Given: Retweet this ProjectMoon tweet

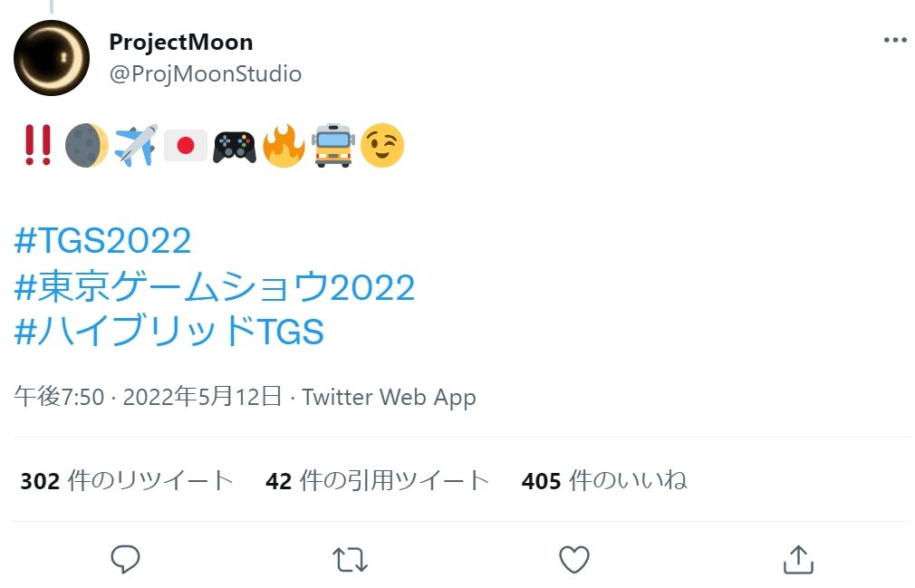Looking at the screenshot, I should 350,559.
